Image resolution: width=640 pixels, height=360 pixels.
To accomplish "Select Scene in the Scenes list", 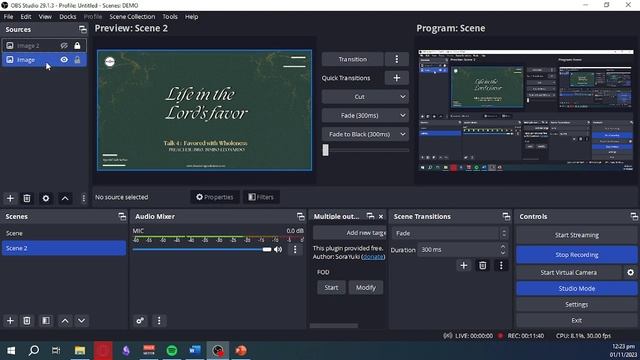I will [x=64, y=233].
